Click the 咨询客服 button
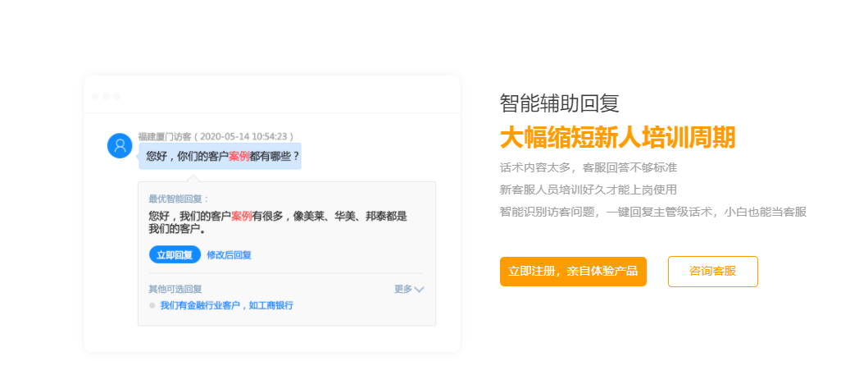The image size is (868, 384). coord(712,272)
